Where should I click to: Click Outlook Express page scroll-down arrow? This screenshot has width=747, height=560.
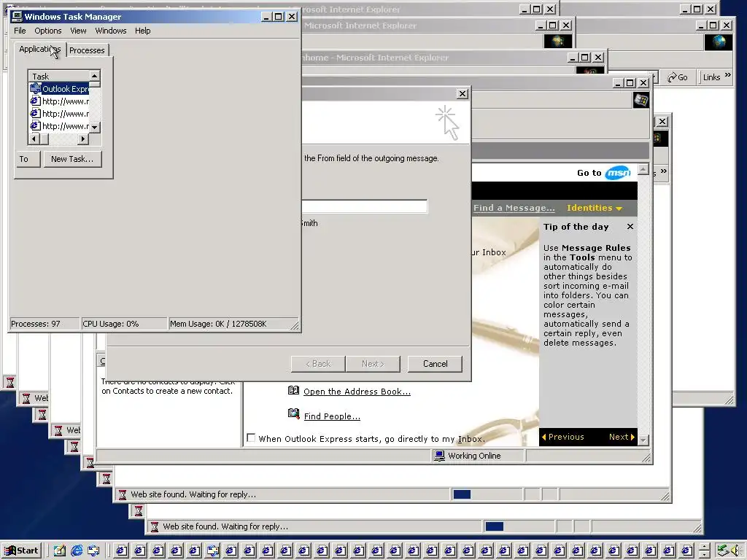643,440
